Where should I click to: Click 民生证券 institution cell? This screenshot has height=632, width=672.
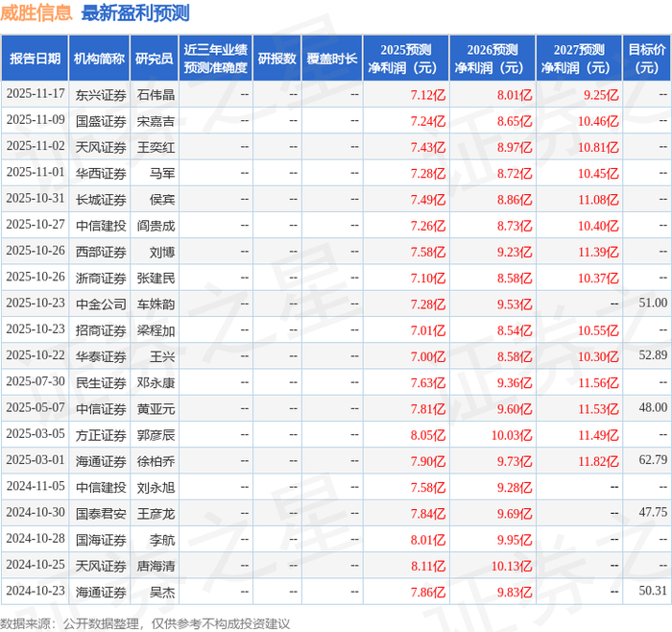point(101,382)
